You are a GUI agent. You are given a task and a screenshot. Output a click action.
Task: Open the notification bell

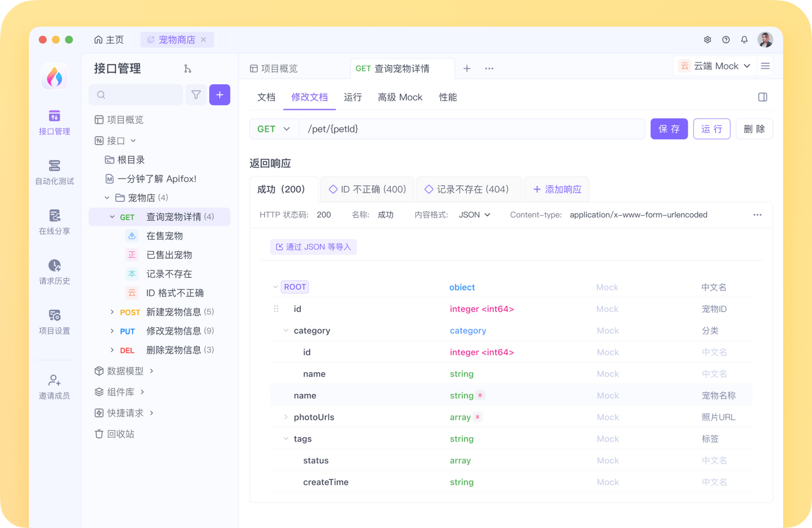744,39
